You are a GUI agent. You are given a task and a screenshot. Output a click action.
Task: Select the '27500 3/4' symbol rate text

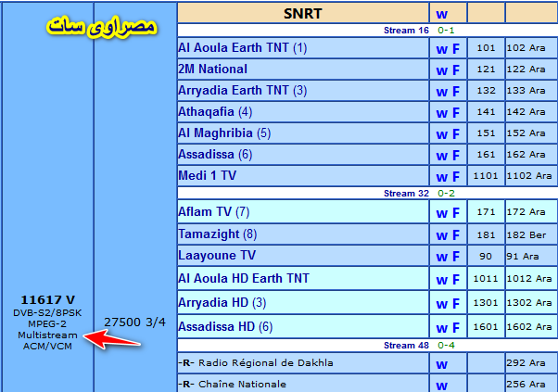point(134,322)
